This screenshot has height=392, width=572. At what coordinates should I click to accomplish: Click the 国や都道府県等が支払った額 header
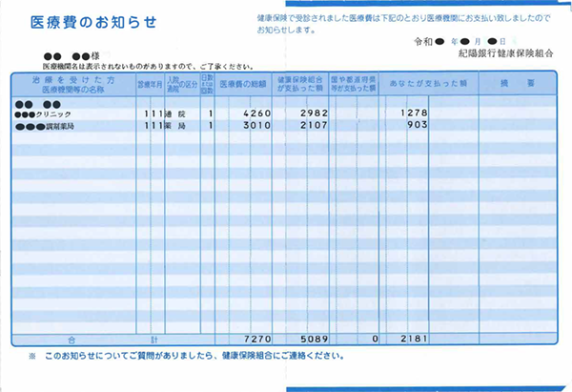click(x=353, y=84)
